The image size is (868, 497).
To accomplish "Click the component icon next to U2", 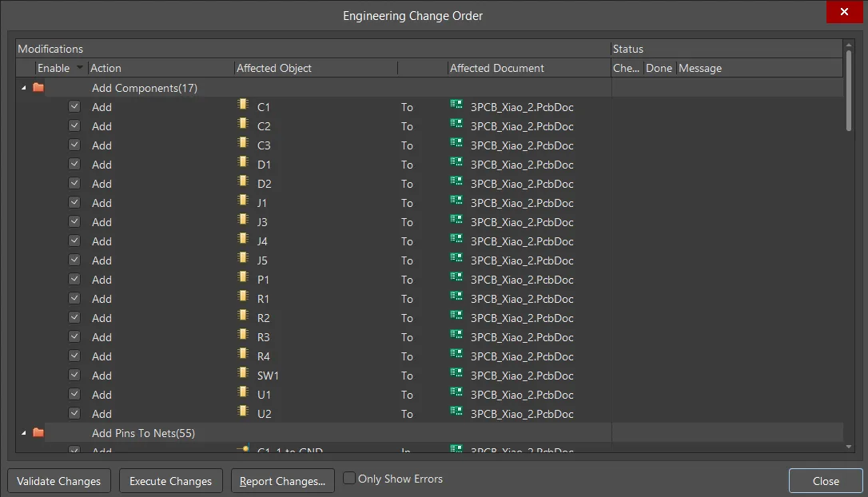I will (x=243, y=413).
